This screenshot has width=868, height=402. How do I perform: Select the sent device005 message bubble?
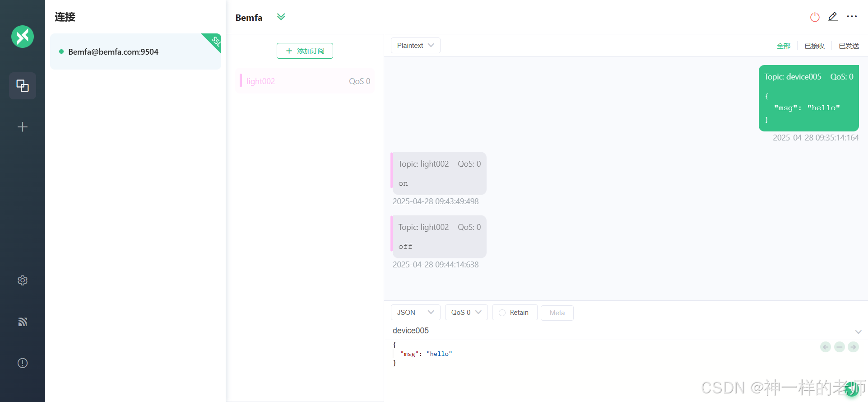click(808, 98)
